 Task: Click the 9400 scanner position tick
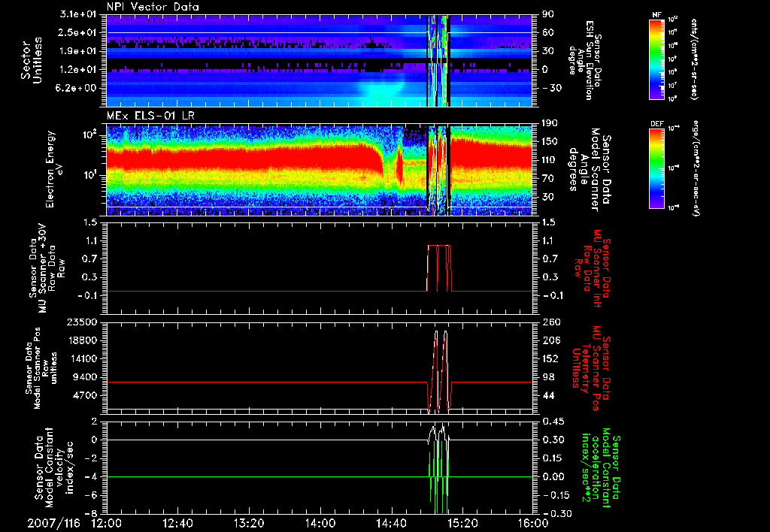85,377
